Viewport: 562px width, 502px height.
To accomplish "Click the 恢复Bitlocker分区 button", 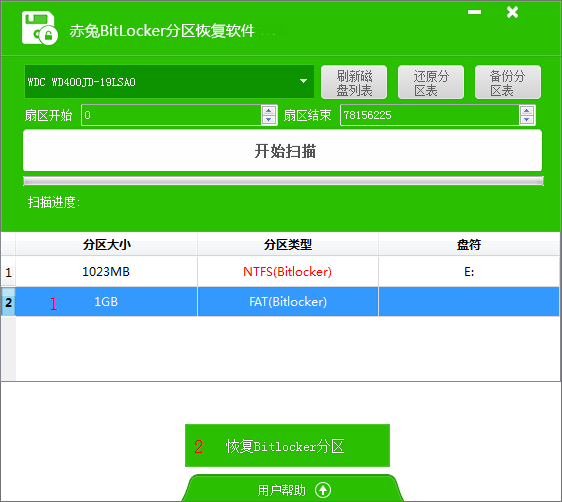I will tap(287, 446).
